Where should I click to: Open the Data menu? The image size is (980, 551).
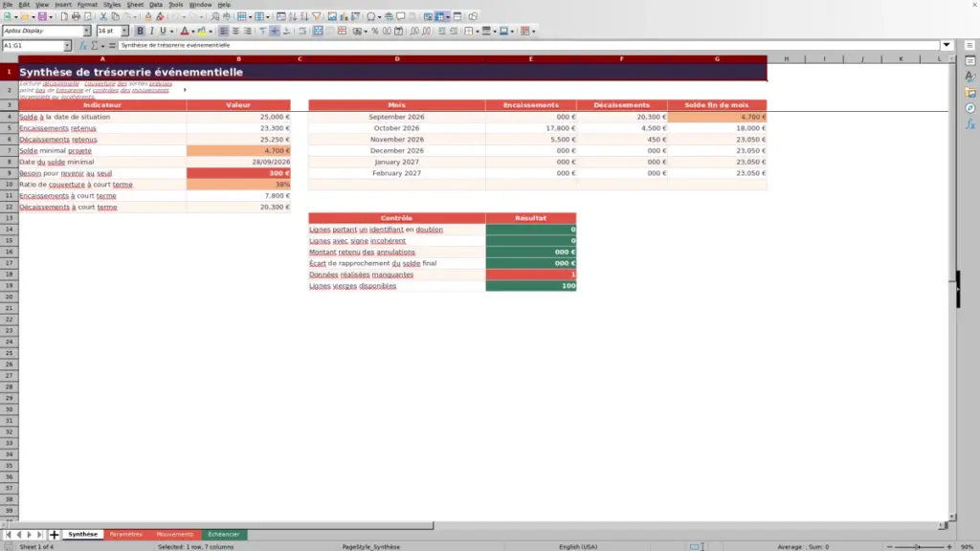[156, 5]
